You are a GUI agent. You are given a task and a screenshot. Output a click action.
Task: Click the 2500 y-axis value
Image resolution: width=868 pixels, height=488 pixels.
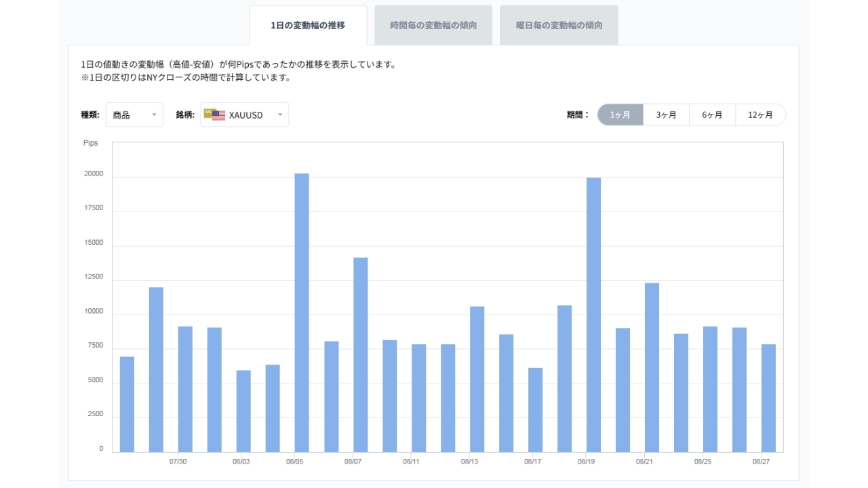(94, 414)
